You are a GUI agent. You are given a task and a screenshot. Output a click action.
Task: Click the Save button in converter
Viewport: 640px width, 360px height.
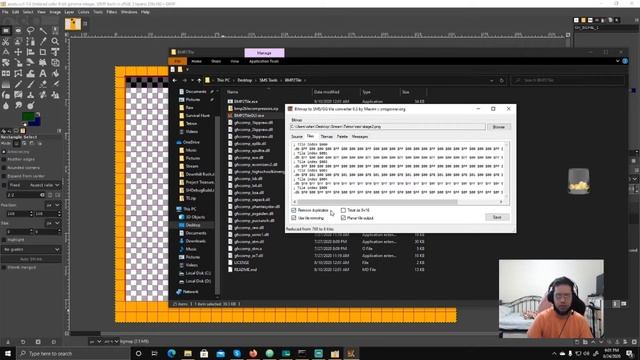(497, 217)
